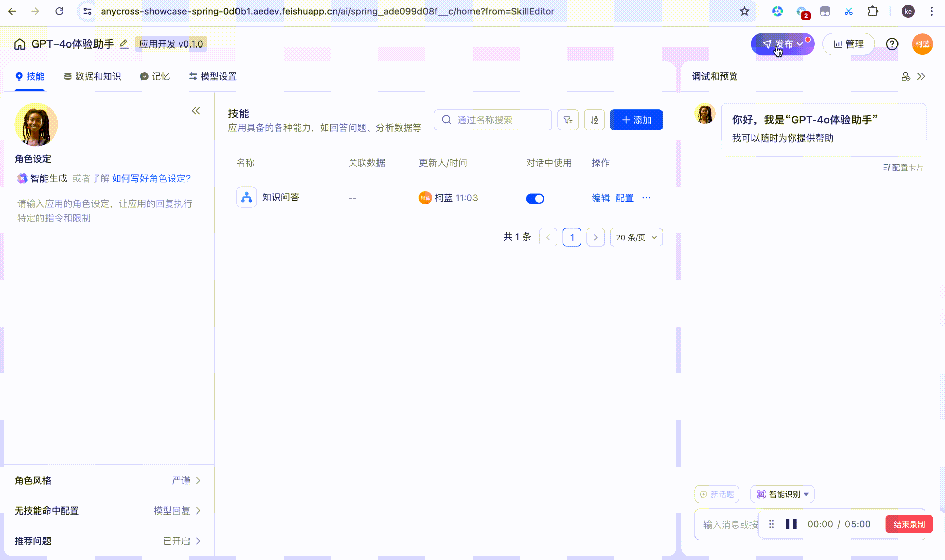Click the 新话题 button
The height and width of the screenshot is (560, 945).
(717, 494)
